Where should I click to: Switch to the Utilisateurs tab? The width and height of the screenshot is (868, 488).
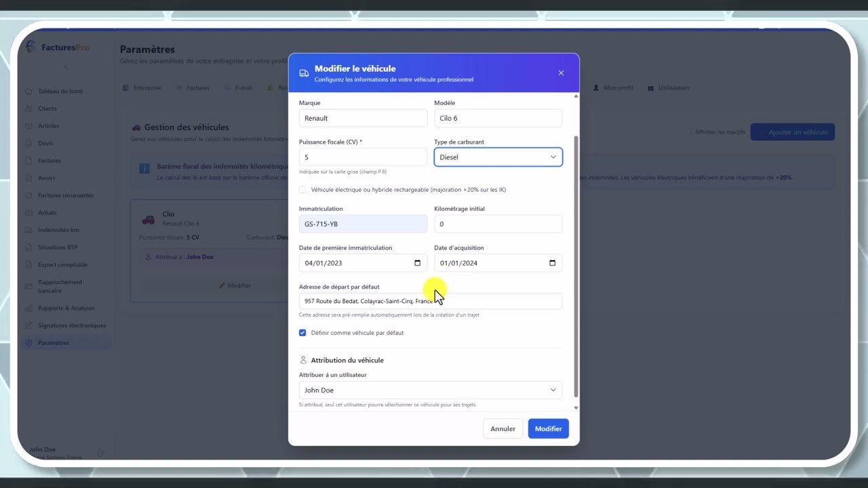(x=669, y=88)
